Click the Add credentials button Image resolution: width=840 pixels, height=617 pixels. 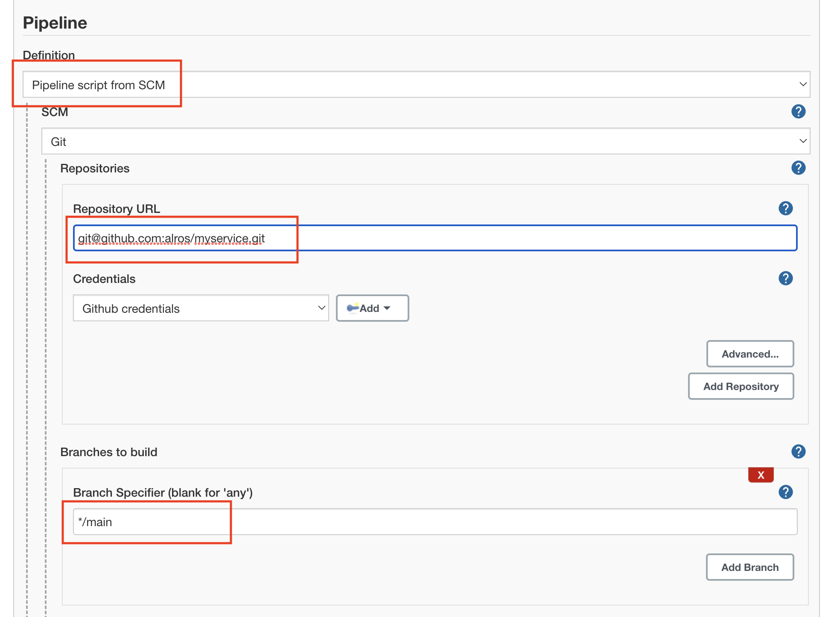370,308
